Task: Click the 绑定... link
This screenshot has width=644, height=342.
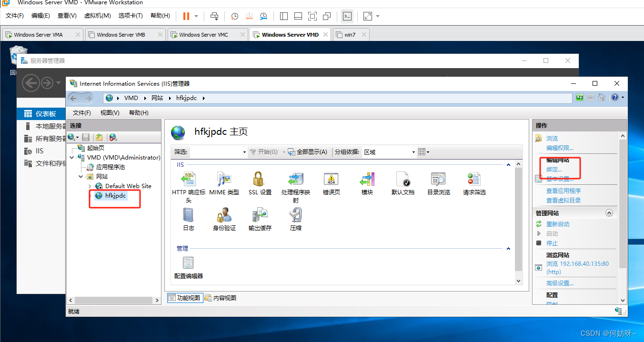Action: coord(554,170)
